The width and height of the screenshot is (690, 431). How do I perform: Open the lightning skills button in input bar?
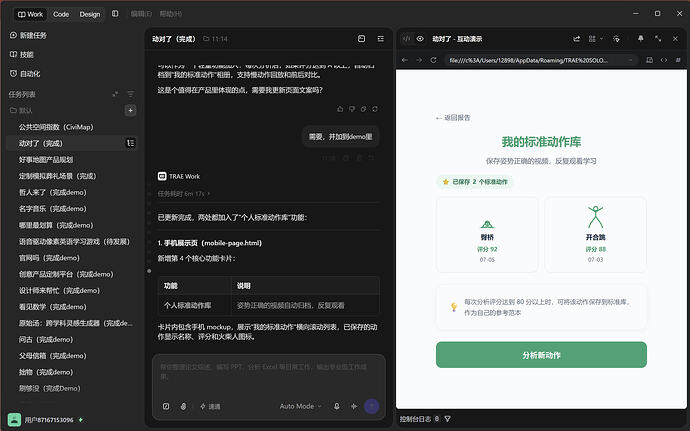[210, 406]
